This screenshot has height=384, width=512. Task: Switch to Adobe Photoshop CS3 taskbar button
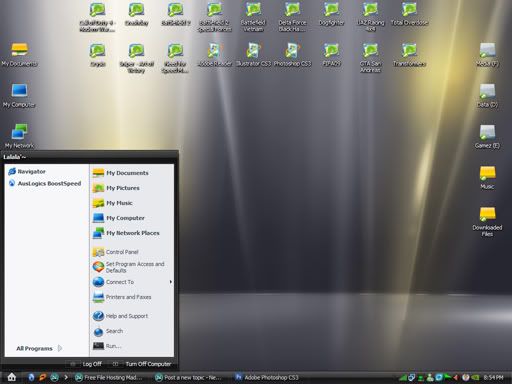pyautogui.click(x=267, y=377)
